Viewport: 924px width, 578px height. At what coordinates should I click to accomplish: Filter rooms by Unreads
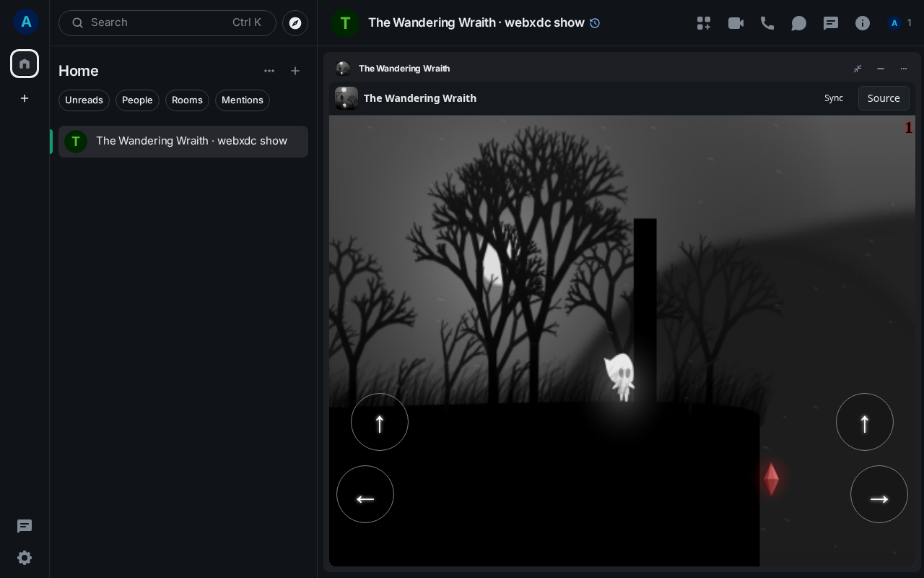pyautogui.click(x=84, y=100)
